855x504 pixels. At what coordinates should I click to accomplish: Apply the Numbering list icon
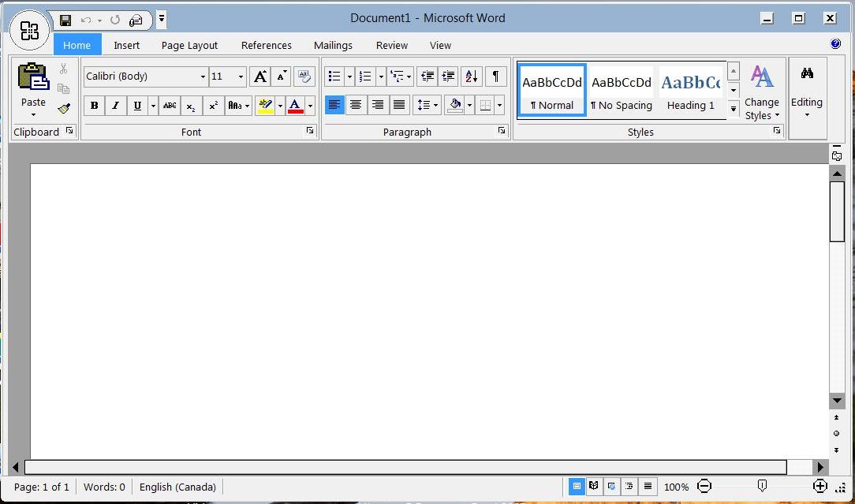[x=365, y=77]
